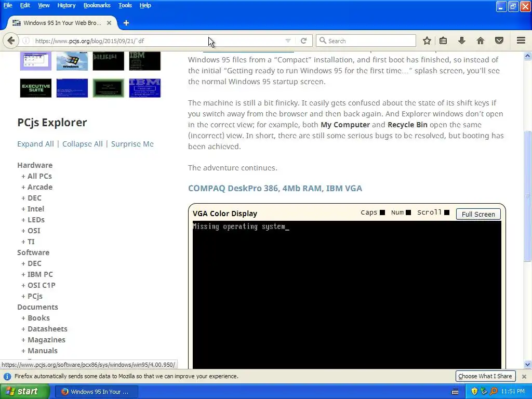Open the Windows Start menu

click(25, 392)
